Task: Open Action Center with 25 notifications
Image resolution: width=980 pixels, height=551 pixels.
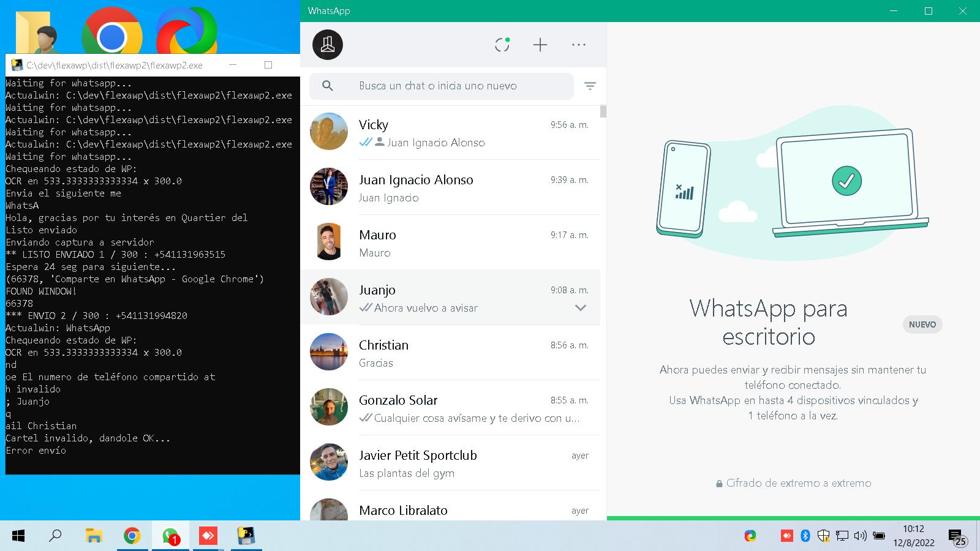Action: point(957,537)
